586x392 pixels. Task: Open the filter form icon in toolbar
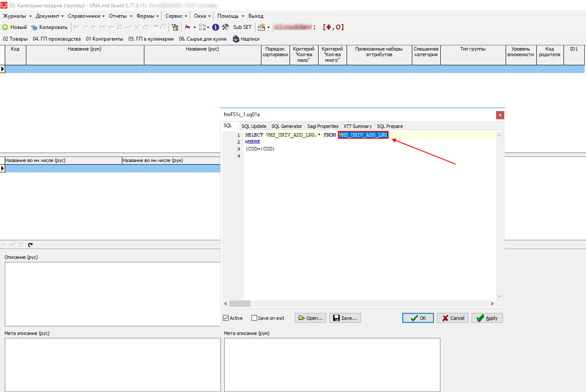(x=175, y=27)
